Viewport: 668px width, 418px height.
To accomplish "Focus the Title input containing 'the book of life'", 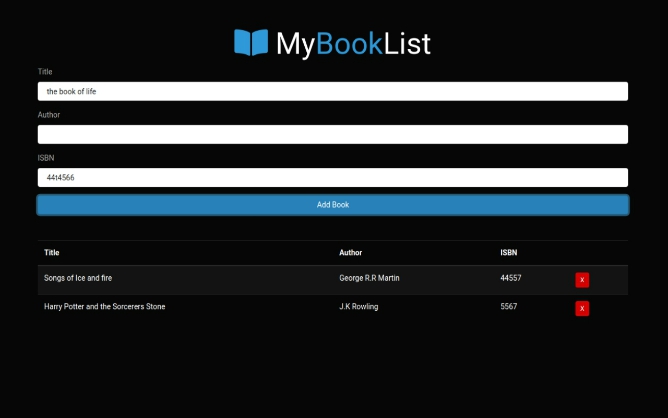I will click(x=332, y=91).
